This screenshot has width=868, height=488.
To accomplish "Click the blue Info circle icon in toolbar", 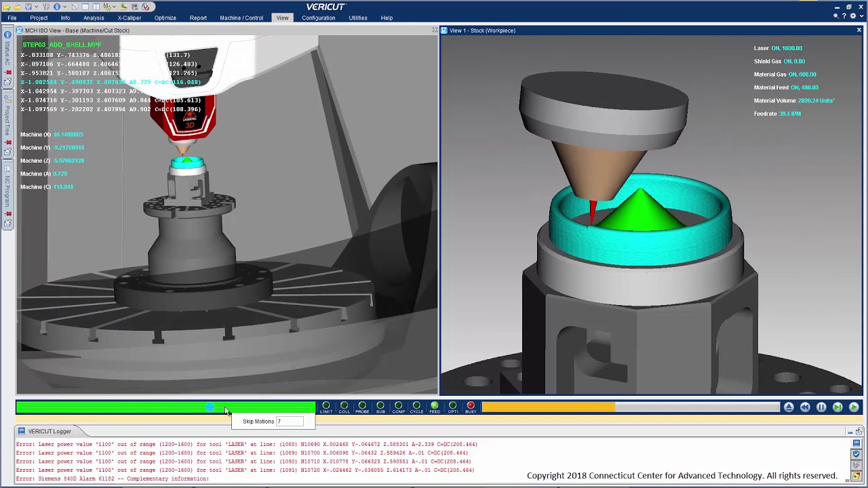I will tap(57, 7).
